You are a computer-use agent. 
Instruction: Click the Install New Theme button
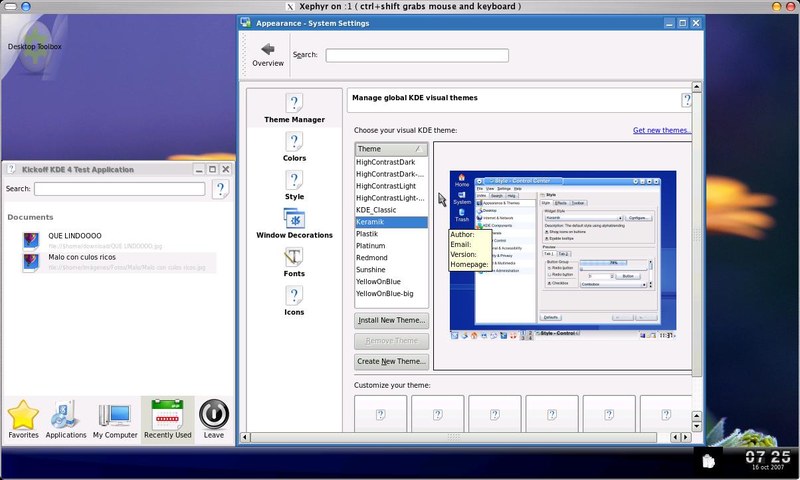pos(391,320)
